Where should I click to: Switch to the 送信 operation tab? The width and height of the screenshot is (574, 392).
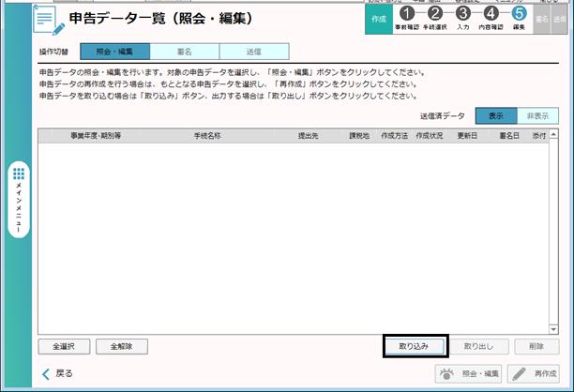point(254,52)
